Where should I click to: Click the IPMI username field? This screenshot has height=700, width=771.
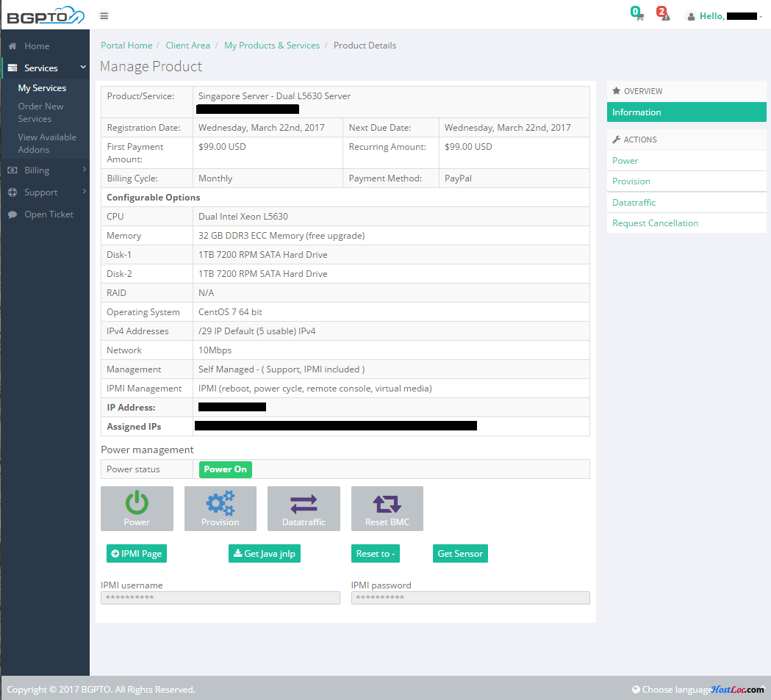pyautogui.click(x=220, y=598)
